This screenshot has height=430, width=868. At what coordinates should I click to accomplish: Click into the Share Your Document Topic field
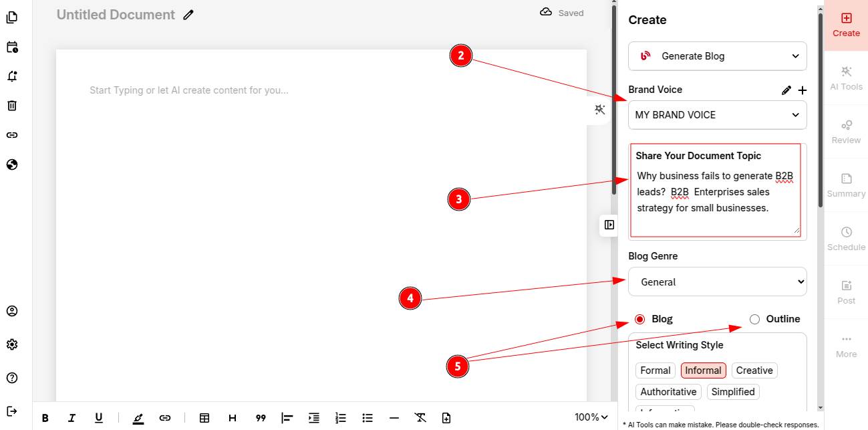[x=715, y=201]
